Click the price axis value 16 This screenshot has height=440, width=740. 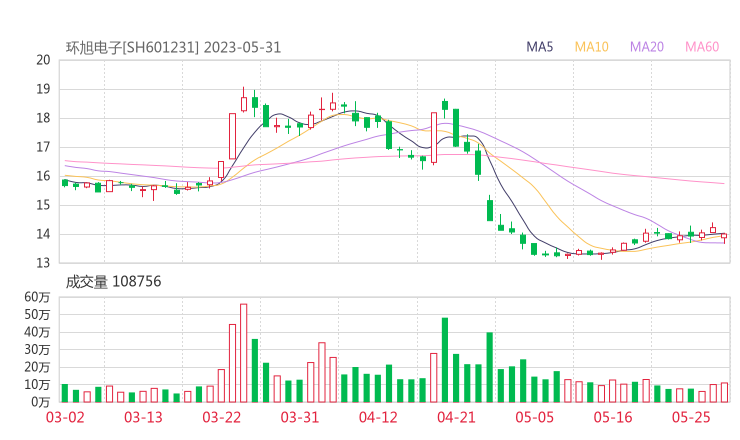[x=43, y=176]
